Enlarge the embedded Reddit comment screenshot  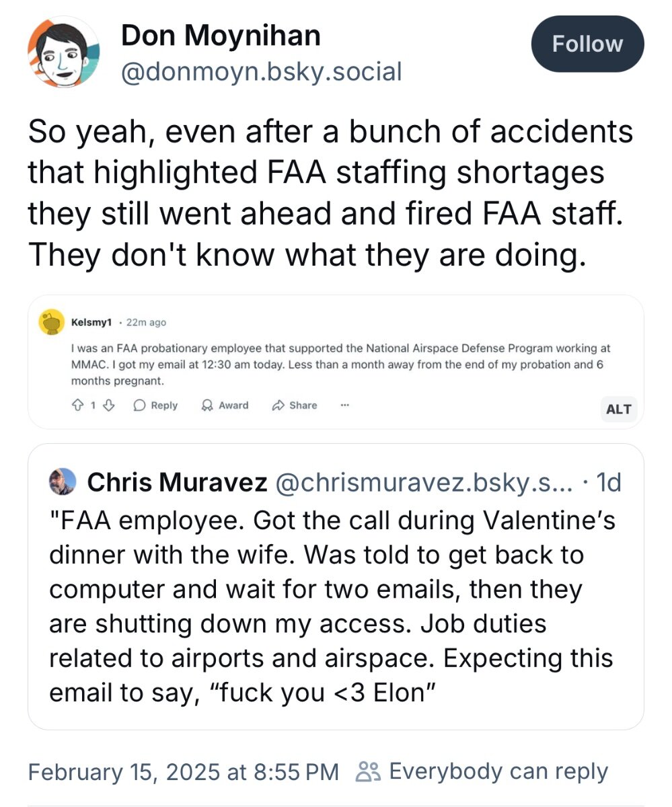click(335, 362)
